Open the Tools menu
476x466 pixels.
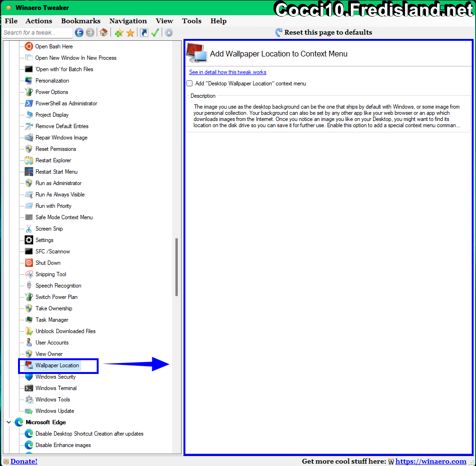point(192,21)
